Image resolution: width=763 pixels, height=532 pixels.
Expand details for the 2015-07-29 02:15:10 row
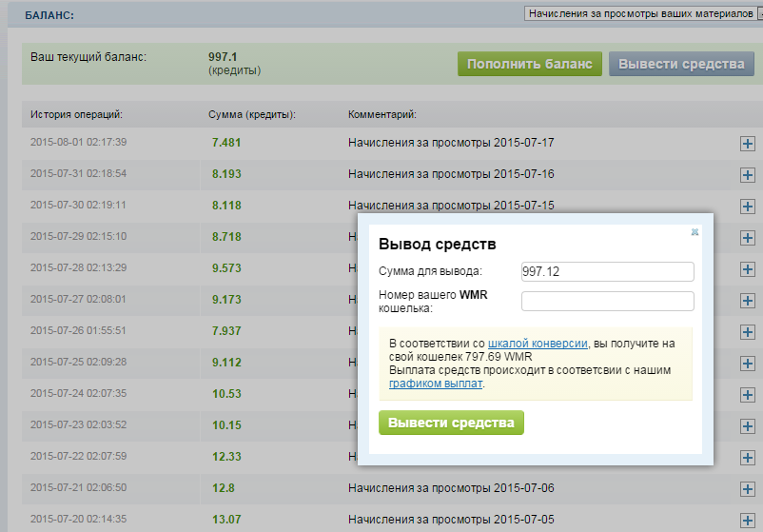748,238
